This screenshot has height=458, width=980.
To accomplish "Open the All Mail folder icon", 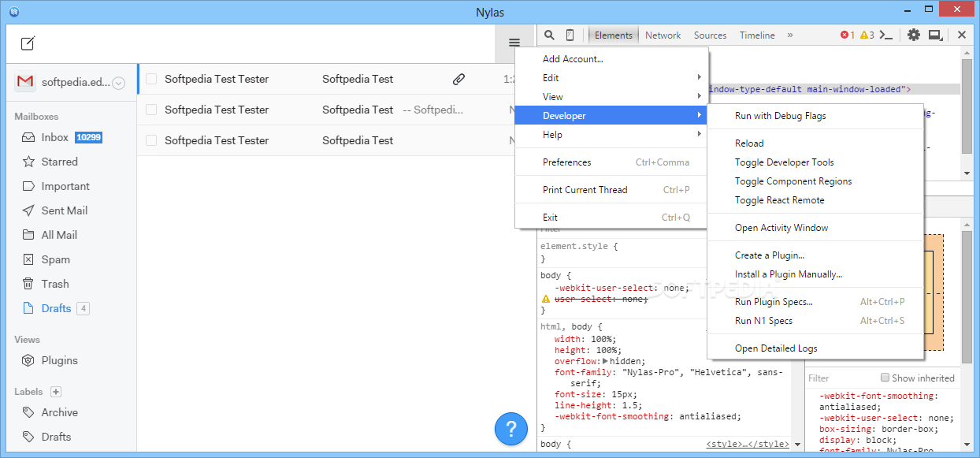I will pos(28,235).
